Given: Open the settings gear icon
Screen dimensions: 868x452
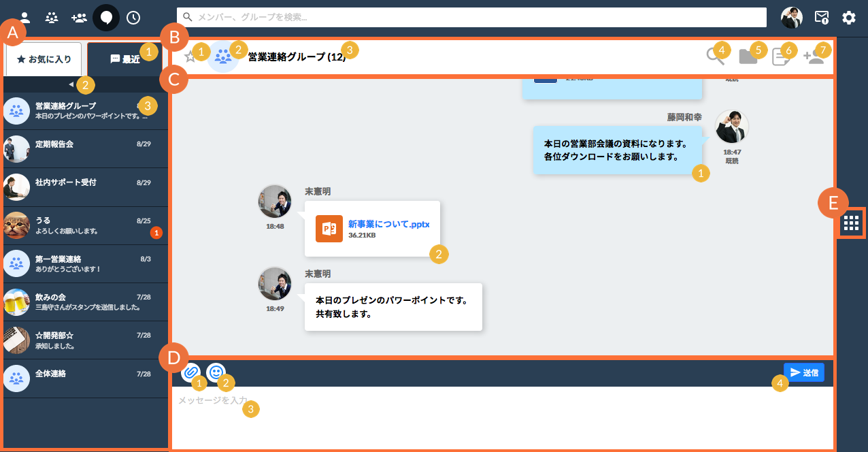Looking at the screenshot, I should [x=849, y=18].
